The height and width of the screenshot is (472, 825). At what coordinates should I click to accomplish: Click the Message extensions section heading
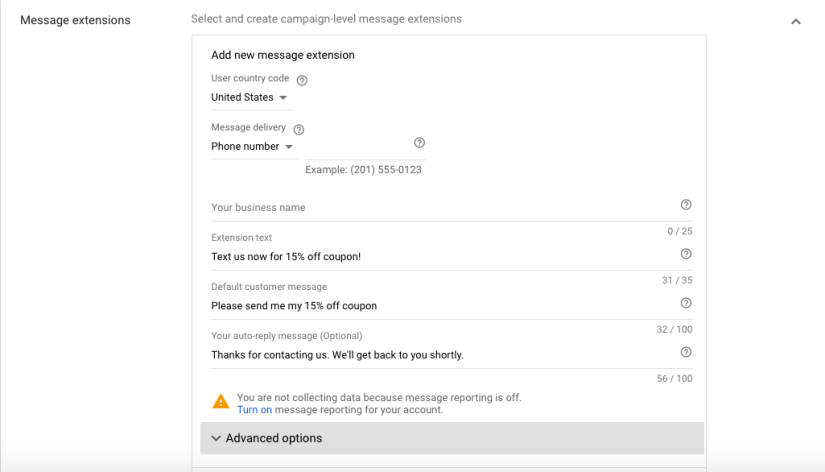[x=75, y=20]
